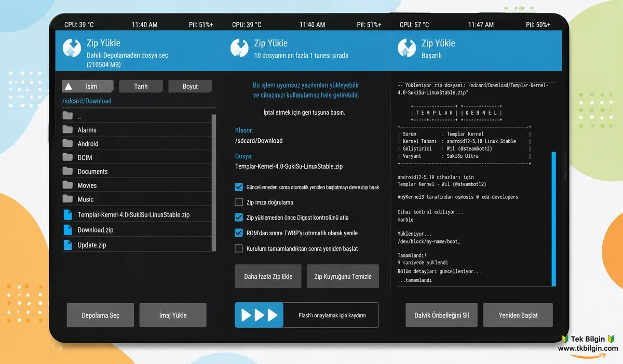623x364 pixels.
Task: Click the Update.zip file name
Action: coord(92,245)
